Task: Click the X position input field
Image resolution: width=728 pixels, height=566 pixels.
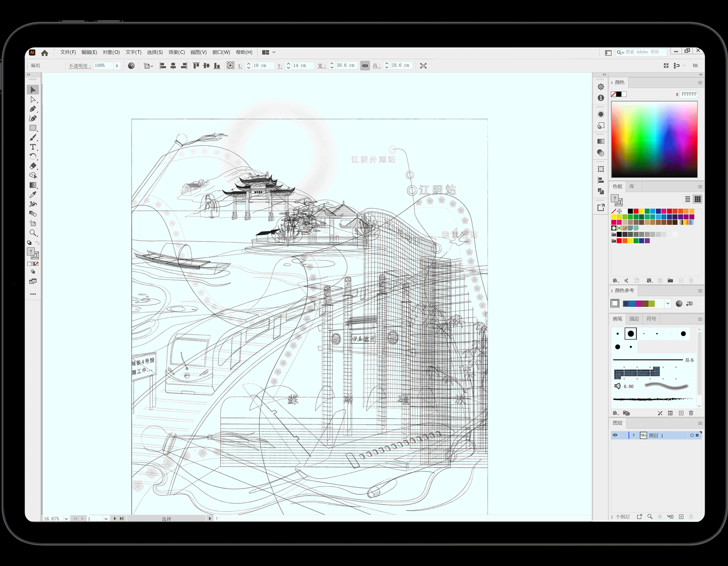Action: [263, 66]
